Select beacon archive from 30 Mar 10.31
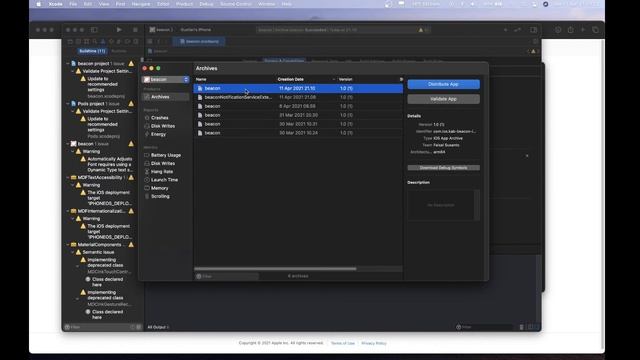 [x=298, y=124]
